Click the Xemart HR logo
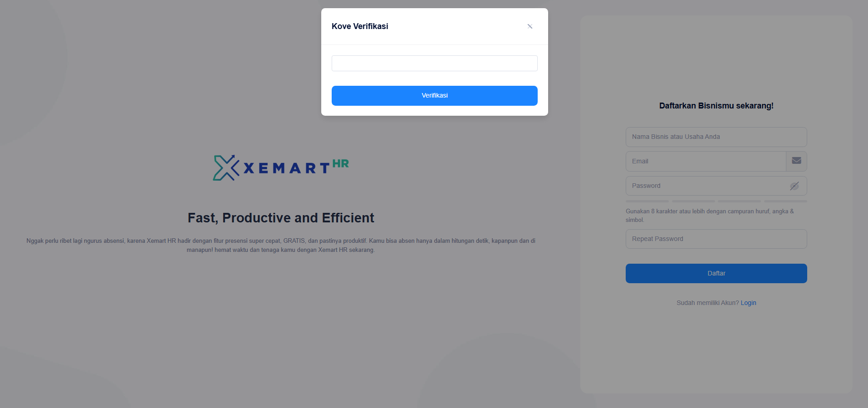The image size is (868, 408). (281, 168)
